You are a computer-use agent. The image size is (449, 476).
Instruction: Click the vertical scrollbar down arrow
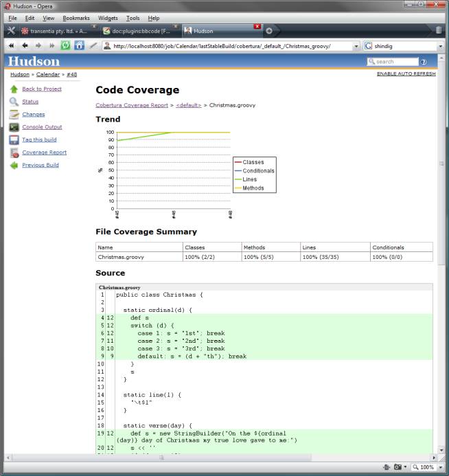click(x=441, y=450)
